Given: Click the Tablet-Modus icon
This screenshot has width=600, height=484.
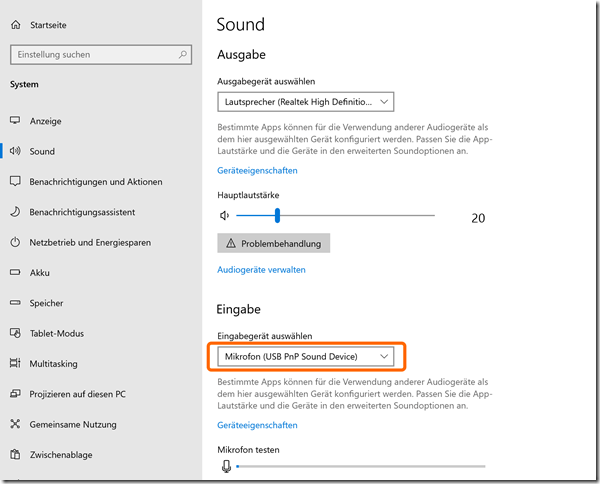Looking at the screenshot, I should [x=16, y=334].
